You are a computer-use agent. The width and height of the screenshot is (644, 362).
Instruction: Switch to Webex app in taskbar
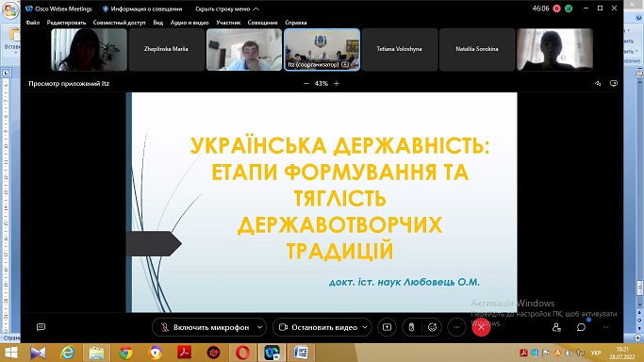coord(272,353)
